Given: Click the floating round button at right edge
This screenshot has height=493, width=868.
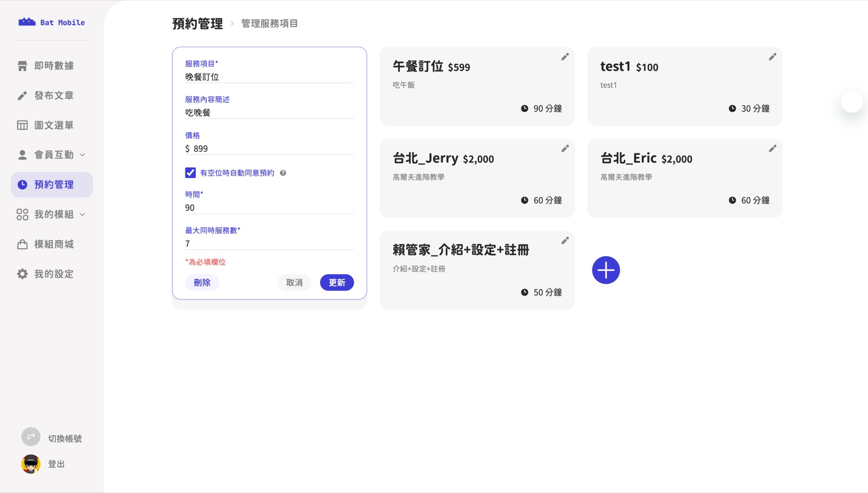Looking at the screenshot, I should 852,102.
